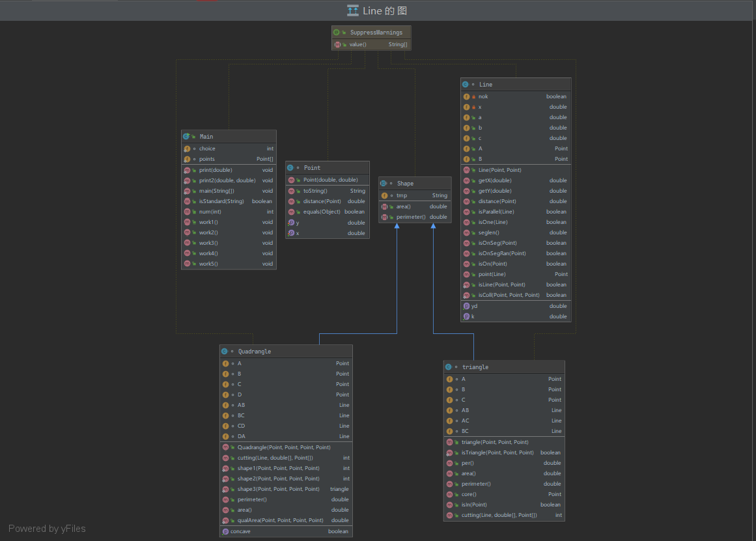Click the Shape interface icon
This screenshot has width=756, height=541.
pos(384,184)
